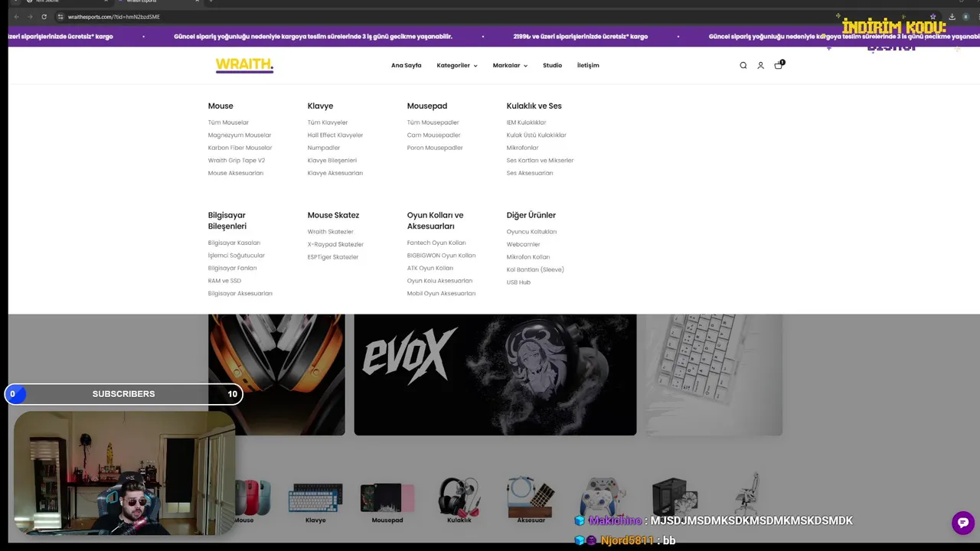Open the Mouse category heading

220,106
